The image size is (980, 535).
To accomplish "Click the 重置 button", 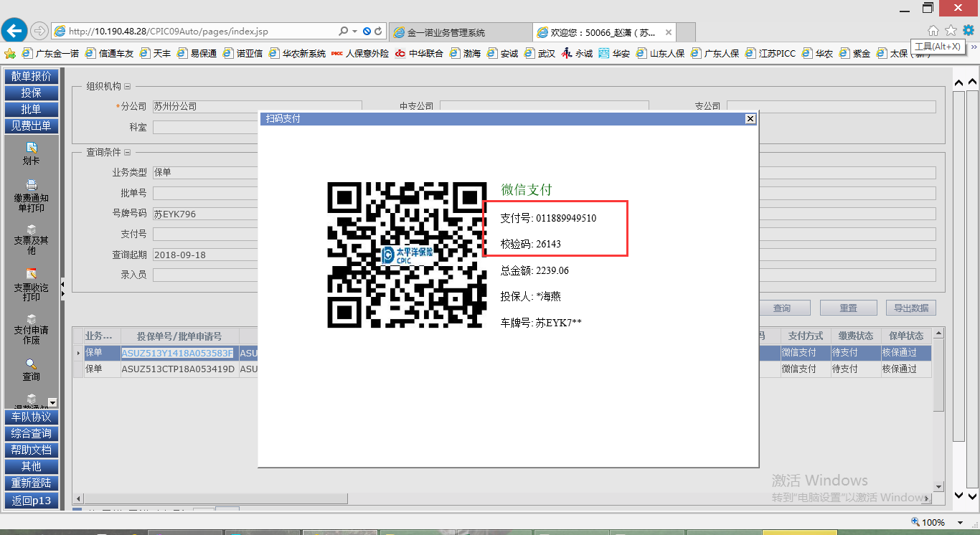I will click(849, 308).
